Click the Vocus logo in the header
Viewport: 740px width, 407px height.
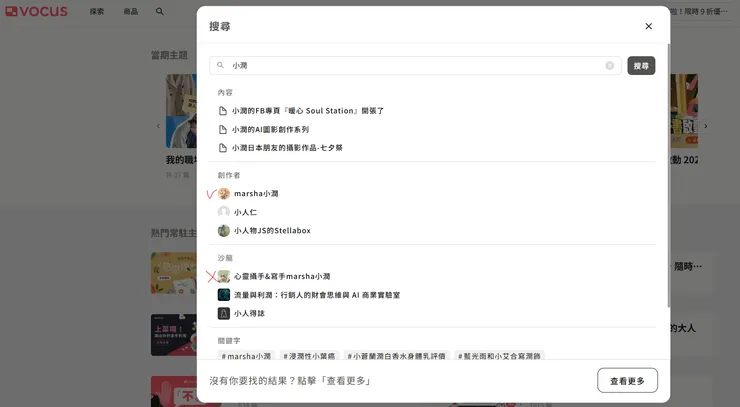(36, 11)
